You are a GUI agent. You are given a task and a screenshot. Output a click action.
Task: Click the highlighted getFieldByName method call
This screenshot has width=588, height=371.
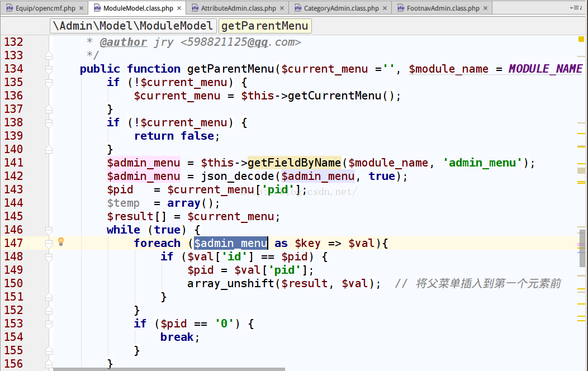[x=295, y=163]
